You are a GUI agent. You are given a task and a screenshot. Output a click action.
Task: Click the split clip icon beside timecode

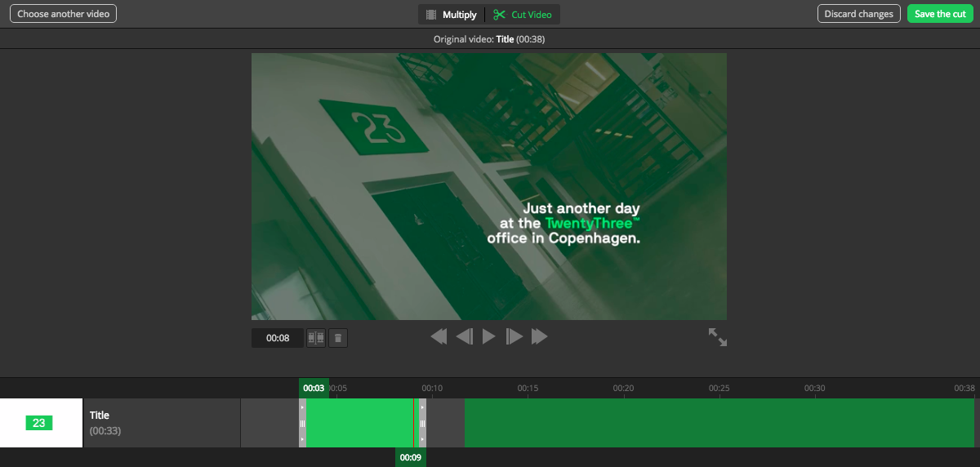pyautogui.click(x=316, y=337)
